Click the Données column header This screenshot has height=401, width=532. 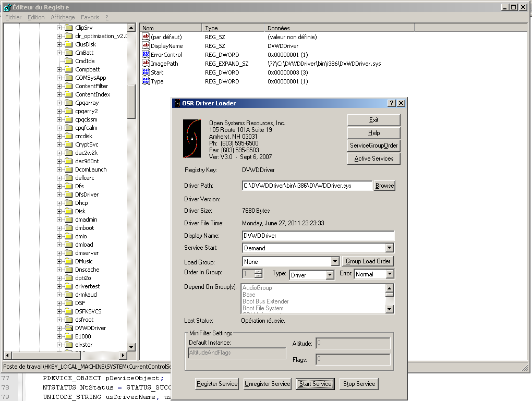(340, 28)
